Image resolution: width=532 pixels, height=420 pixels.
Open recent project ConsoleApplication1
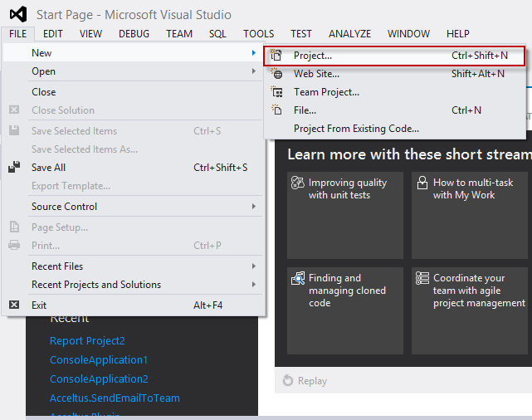click(x=99, y=360)
